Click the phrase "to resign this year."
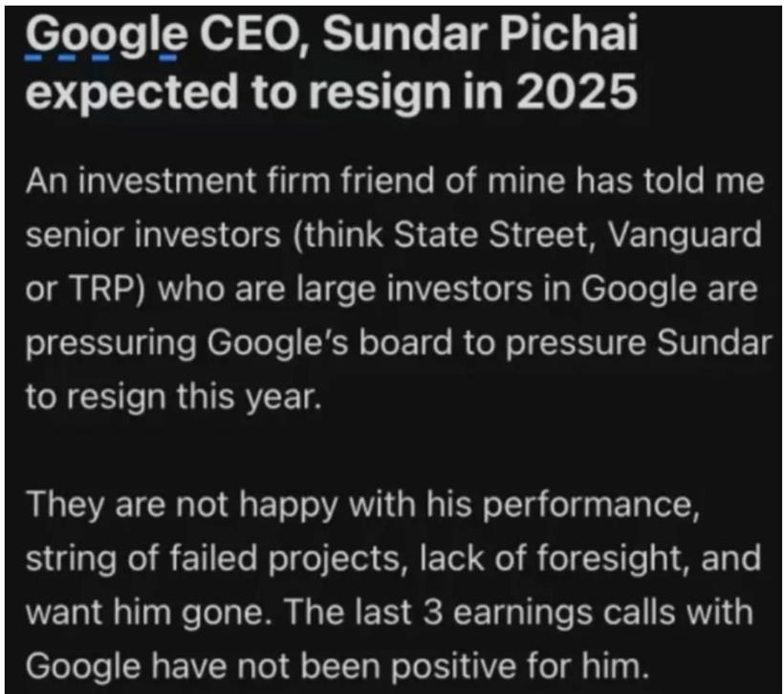Screen dimensions: 784x694 [x=173, y=397]
